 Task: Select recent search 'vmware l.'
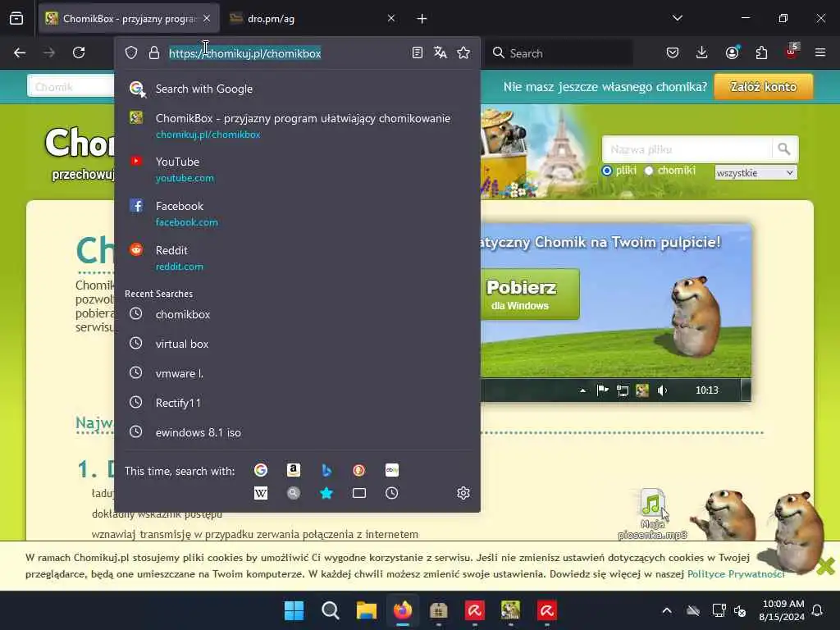(x=297, y=373)
